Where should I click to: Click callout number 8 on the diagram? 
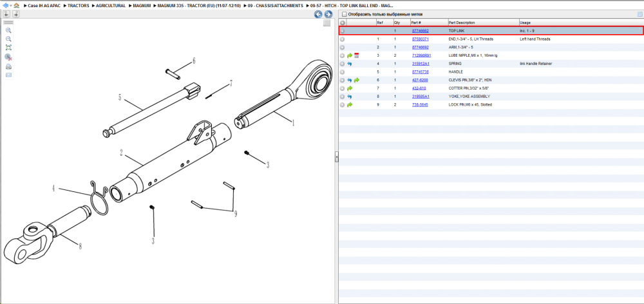pos(80,246)
